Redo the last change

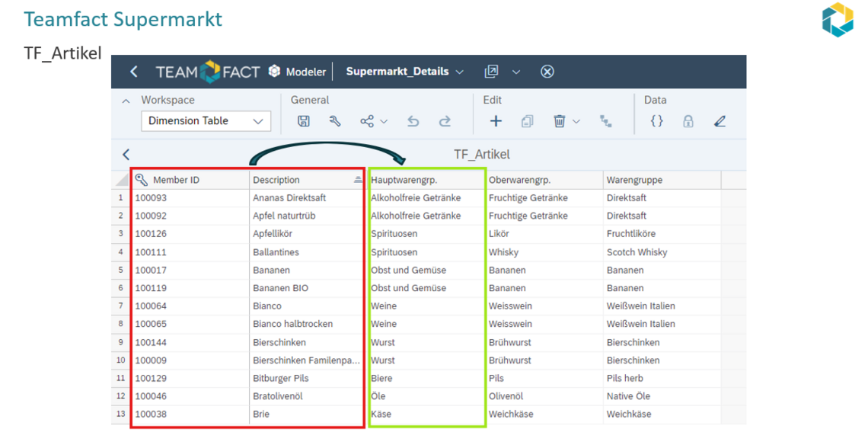[x=445, y=121]
